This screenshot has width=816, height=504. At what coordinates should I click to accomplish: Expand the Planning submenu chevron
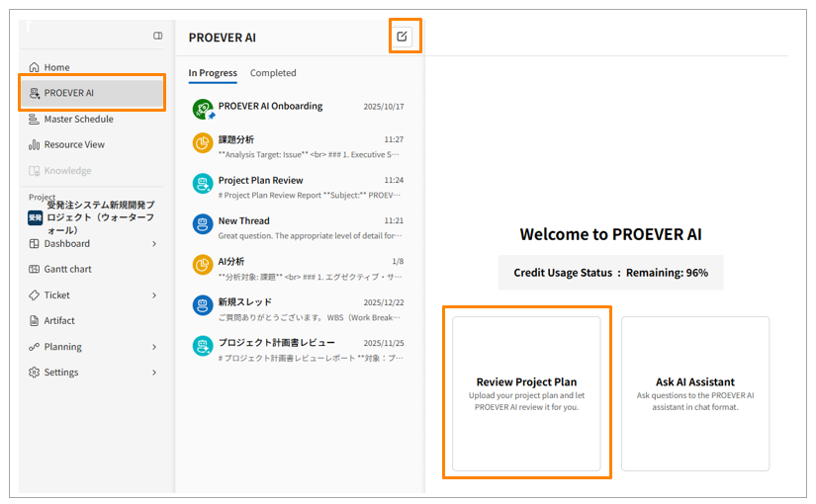154,347
